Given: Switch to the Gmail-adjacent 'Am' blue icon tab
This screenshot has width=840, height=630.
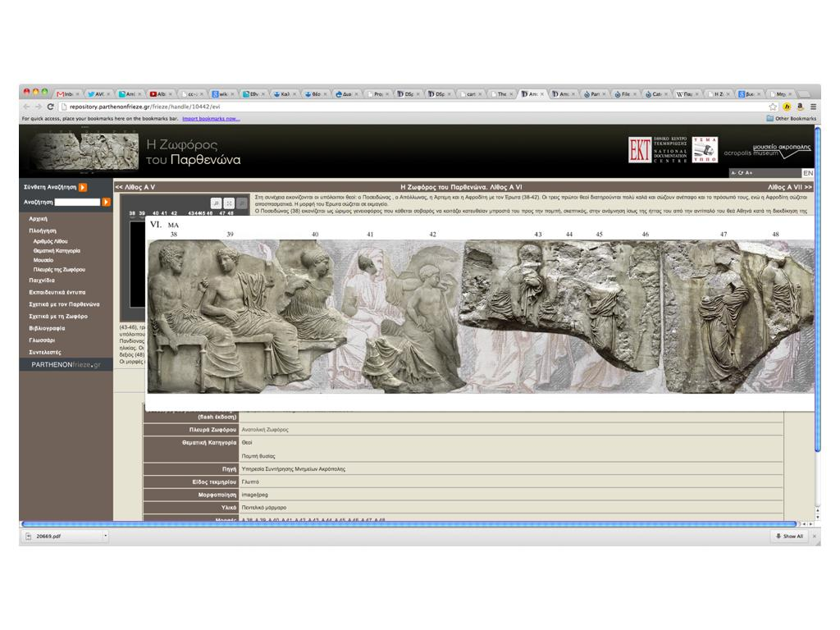Looking at the screenshot, I should click(130, 94).
